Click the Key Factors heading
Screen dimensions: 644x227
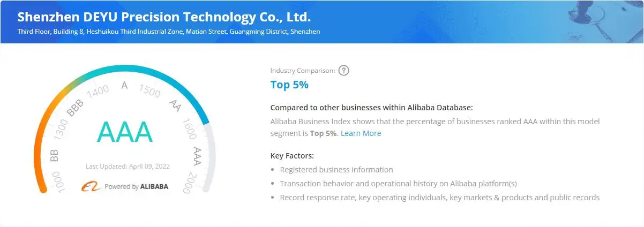292,156
